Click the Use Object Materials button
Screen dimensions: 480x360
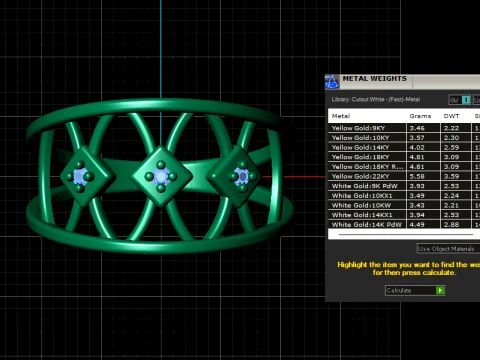448,249
